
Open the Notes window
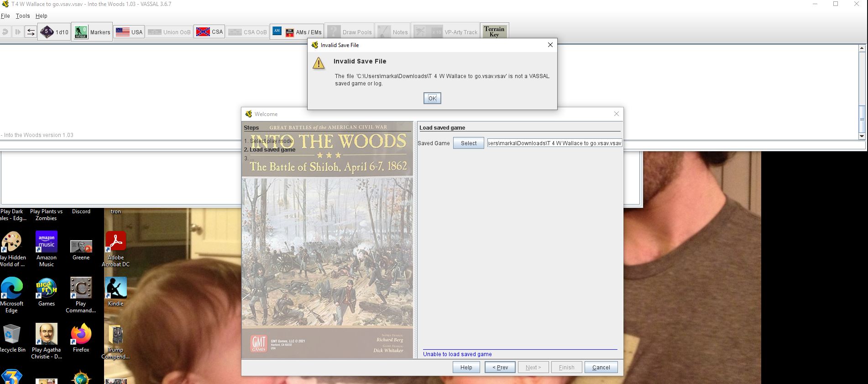pos(393,32)
